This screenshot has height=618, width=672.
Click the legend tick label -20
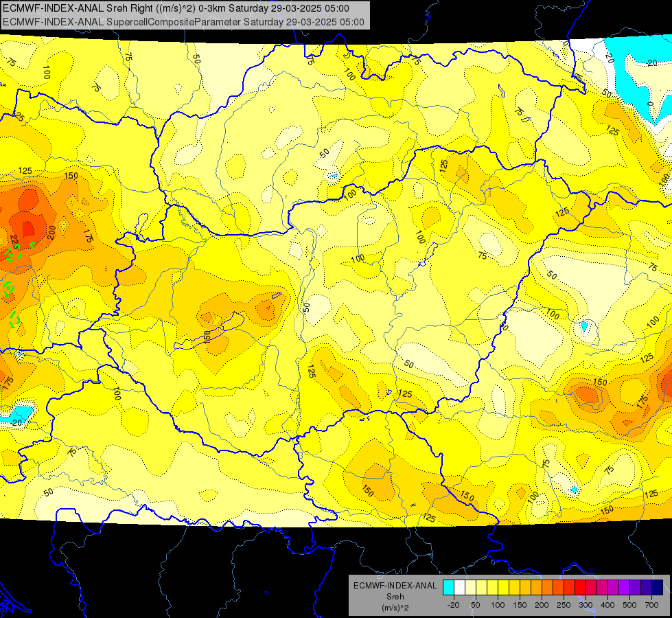[454, 605]
